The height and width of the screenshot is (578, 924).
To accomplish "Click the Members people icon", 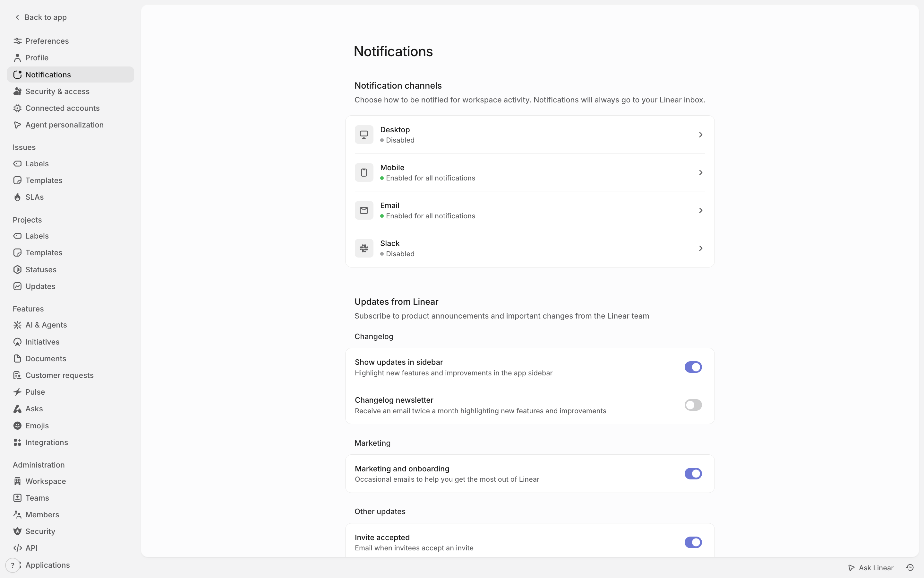I will point(17,514).
